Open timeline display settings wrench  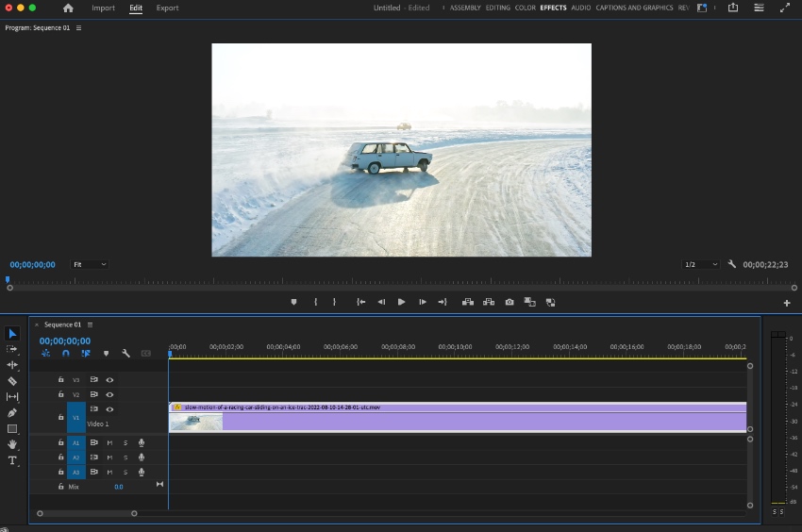point(125,354)
